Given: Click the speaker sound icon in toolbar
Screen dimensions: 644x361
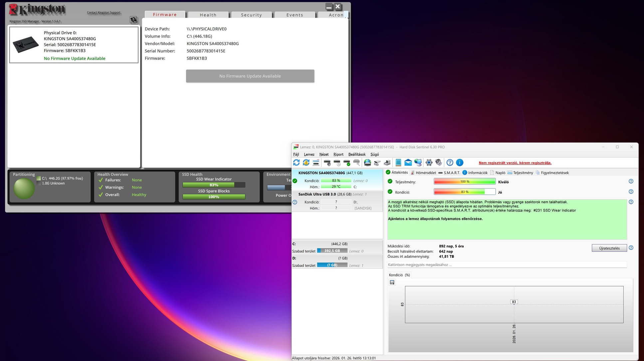Looking at the screenshot, I should 439,163.
